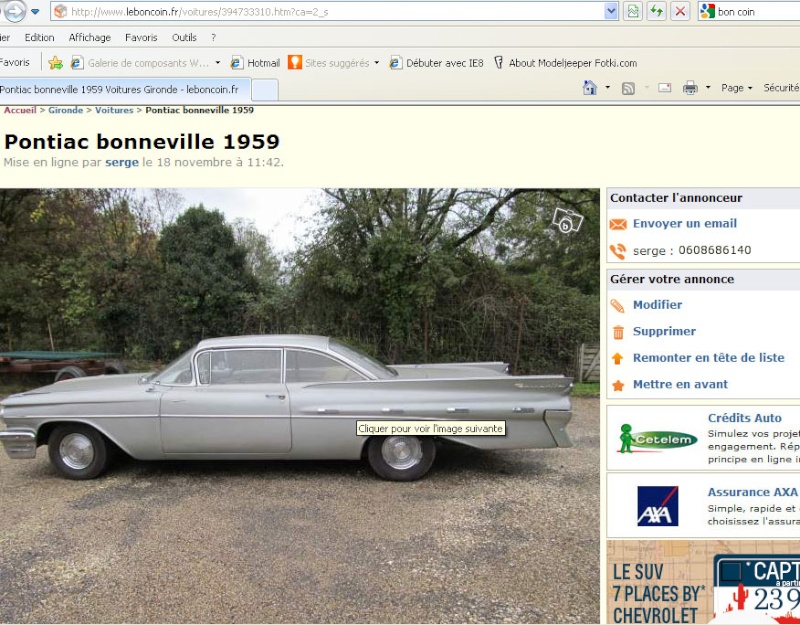Click the Add to favorites star icon

[55, 63]
